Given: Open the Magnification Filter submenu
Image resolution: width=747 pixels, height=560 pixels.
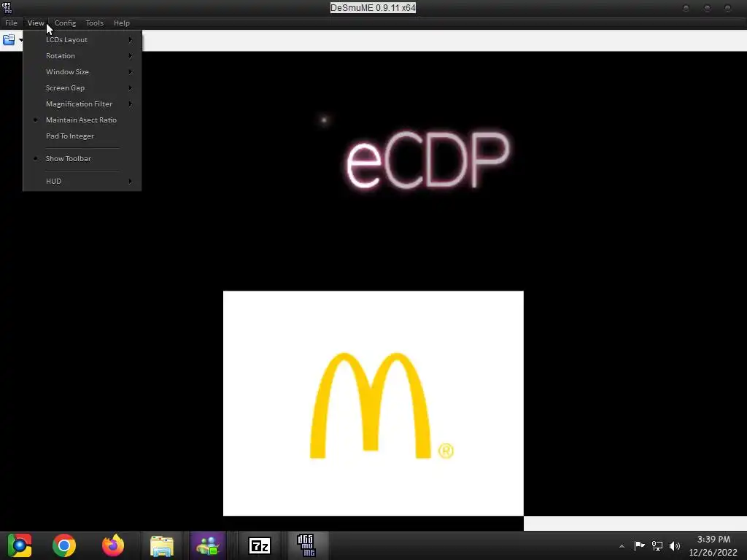Looking at the screenshot, I should [x=82, y=104].
